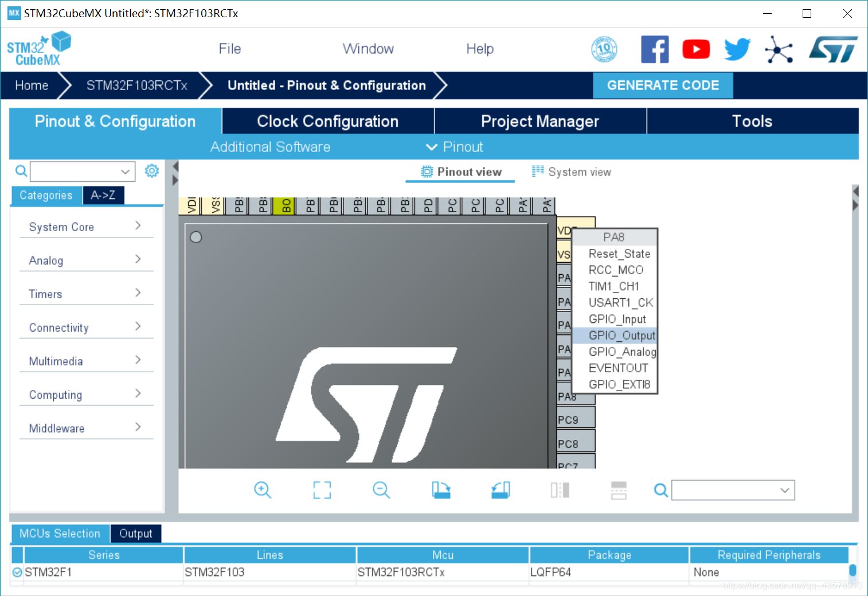Select the STM32F1 series row radio
Image resolution: width=868 pixels, height=596 pixels.
pyautogui.click(x=17, y=572)
